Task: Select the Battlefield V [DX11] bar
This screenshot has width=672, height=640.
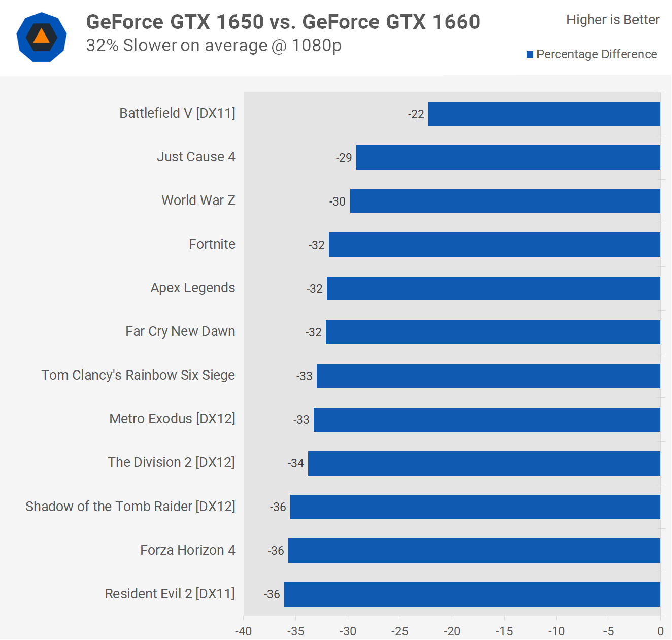Action: pyautogui.click(x=544, y=114)
